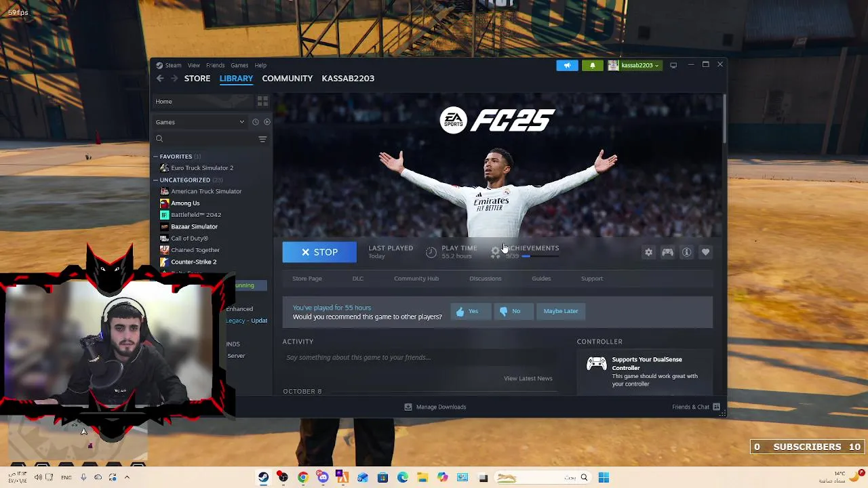Open FC25 Discussions
The image size is (868, 488).
[x=486, y=279]
